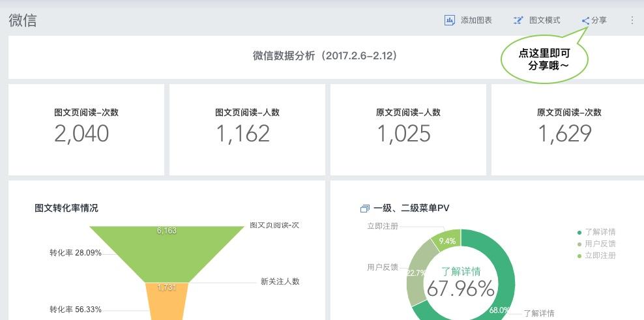
Task: Click the orange funnel segment 1,731
Action: [167, 300]
